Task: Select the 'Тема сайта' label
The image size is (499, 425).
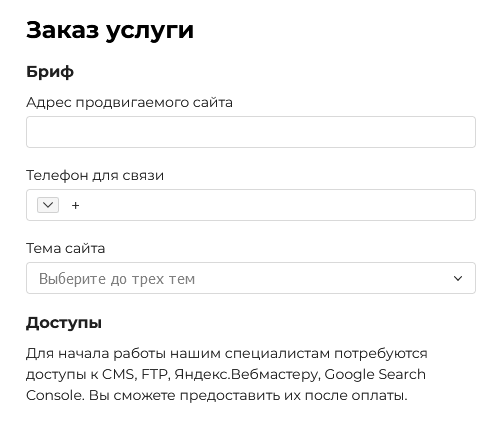Action: coord(66,248)
